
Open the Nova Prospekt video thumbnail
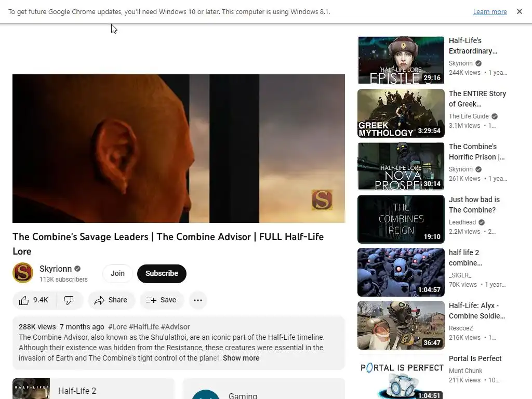(401, 166)
